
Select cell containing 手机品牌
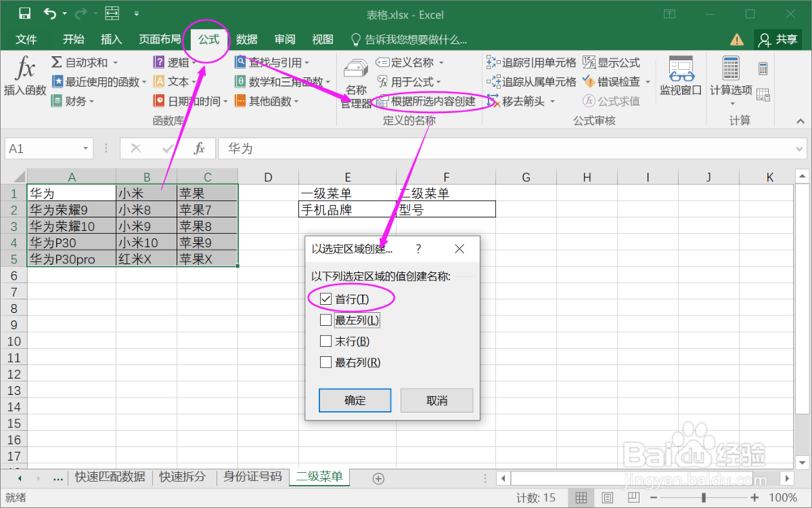[347, 210]
